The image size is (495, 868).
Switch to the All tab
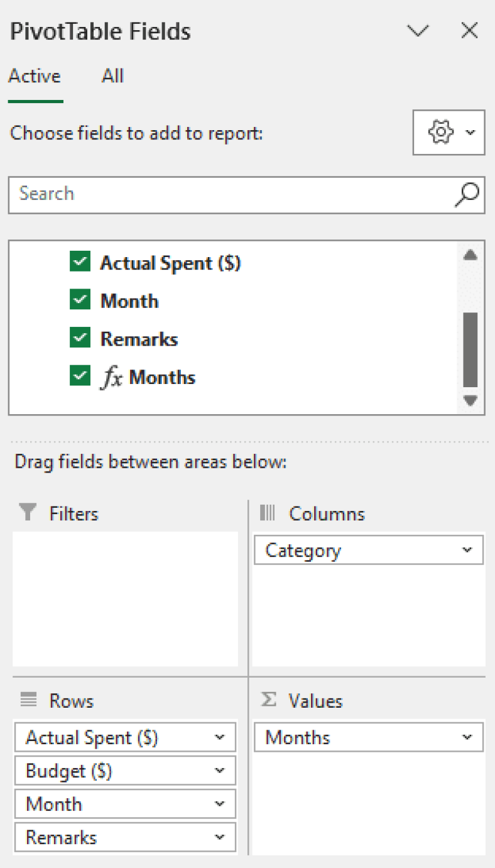[x=112, y=76]
